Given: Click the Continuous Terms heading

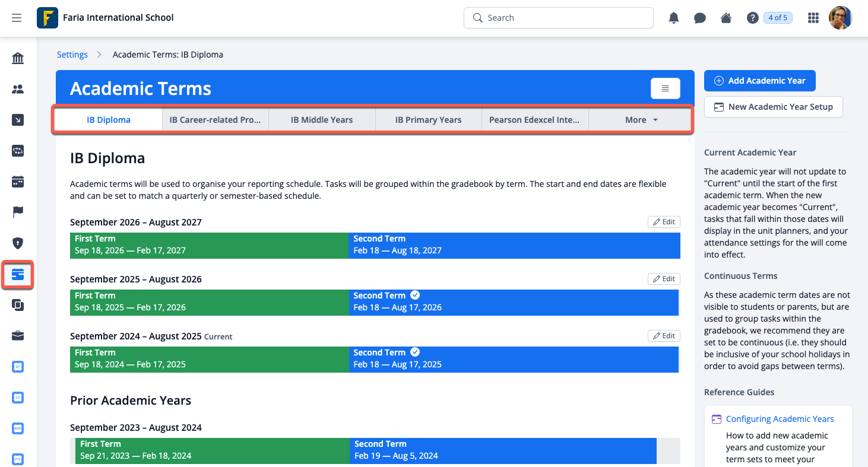Looking at the screenshot, I should click(x=741, y=276).
